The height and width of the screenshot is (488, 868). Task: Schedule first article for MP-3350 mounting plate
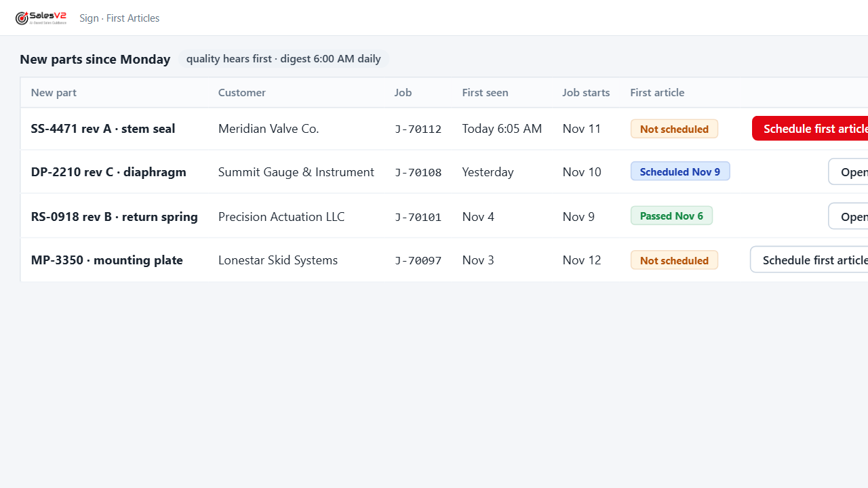(810, 260)
